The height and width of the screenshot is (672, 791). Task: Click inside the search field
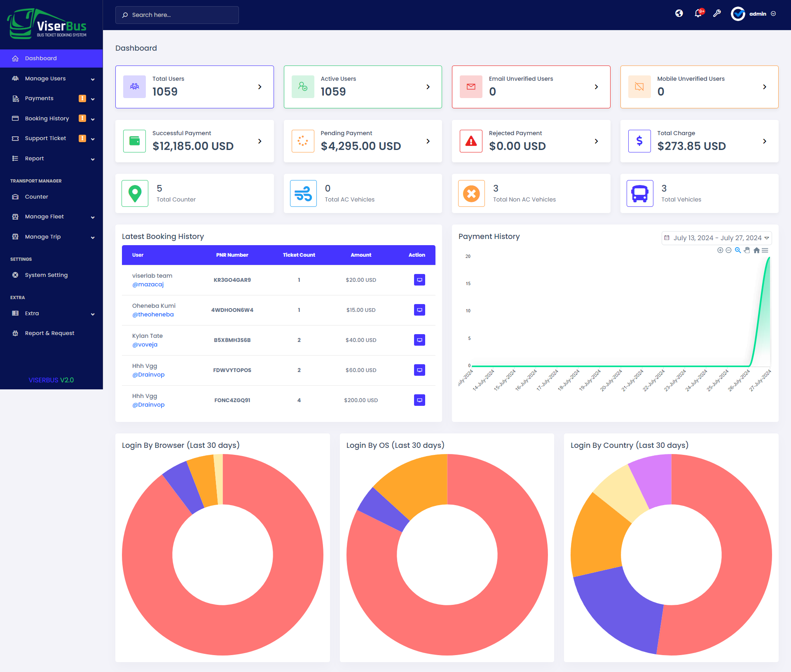click(177, 15)
